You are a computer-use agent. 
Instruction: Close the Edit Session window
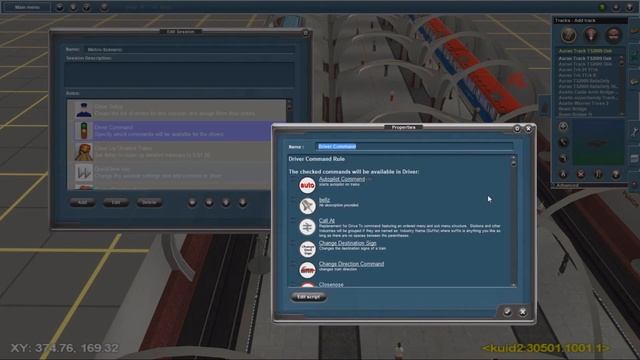(x=306, y=32)
